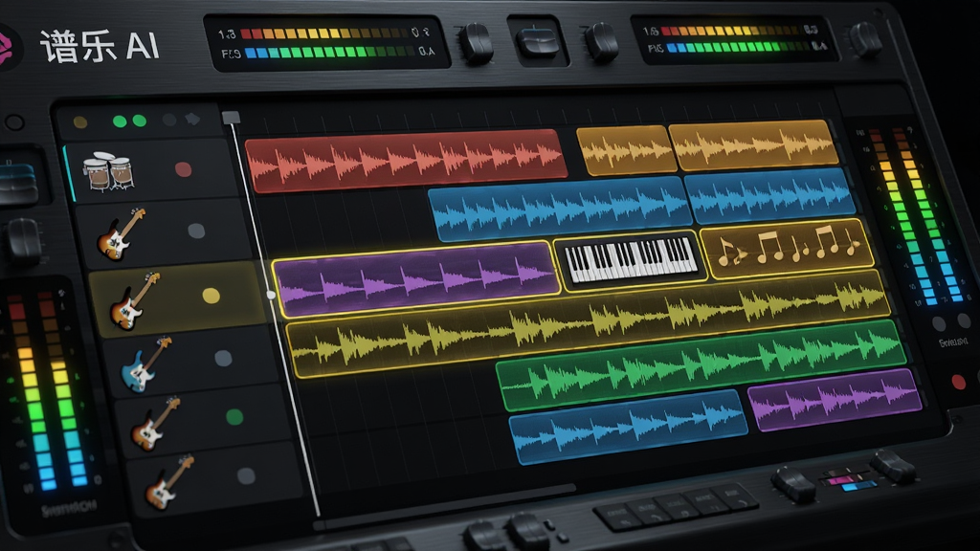The width and height of the screenshot is (980, 551).
Task: Select the shorter orange waveform clip
Action: [x=625, y=148]
